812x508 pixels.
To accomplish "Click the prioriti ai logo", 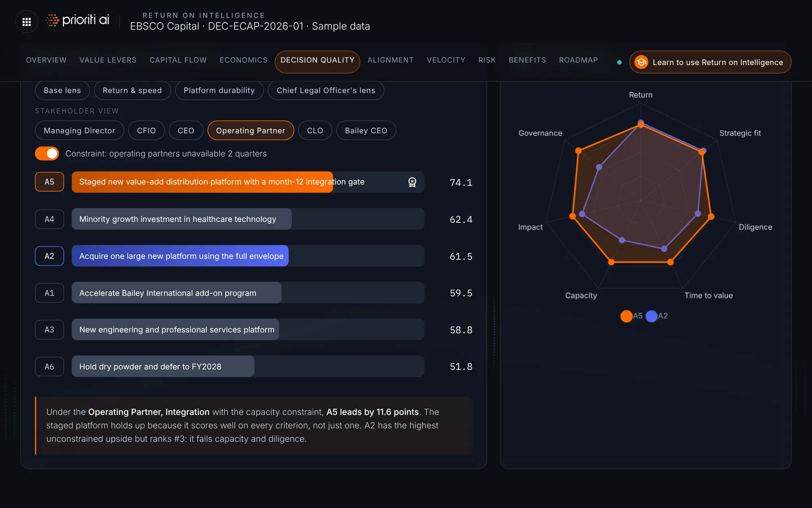I will (x=78, y=20).
